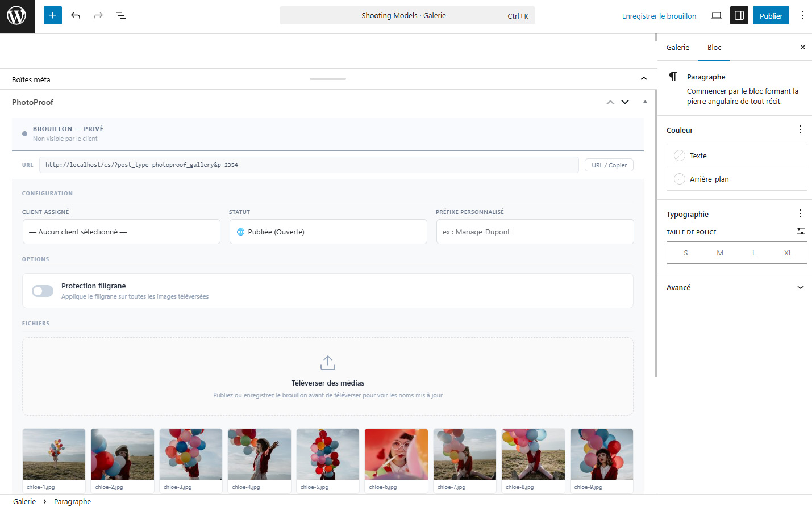The height and width of the screenshot is (507, 812).
Task: Switch to the Galerie tab
Action: point(677,48)
